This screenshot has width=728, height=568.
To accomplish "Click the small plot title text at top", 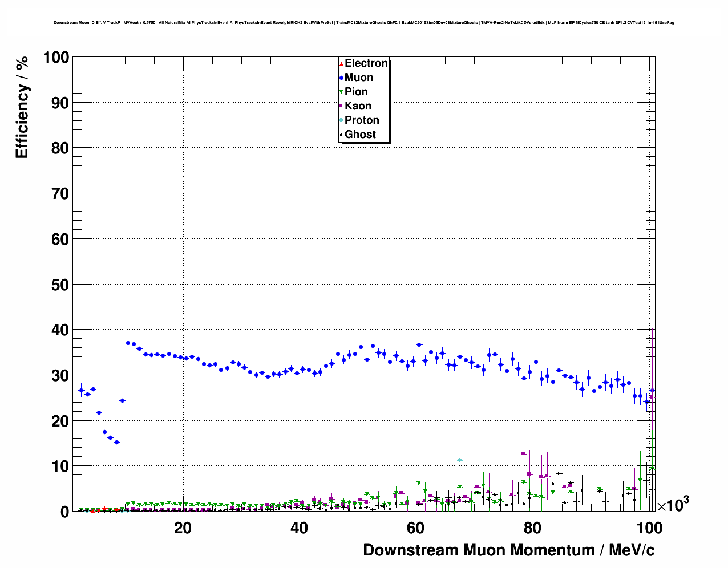I will tap(364, 23).
